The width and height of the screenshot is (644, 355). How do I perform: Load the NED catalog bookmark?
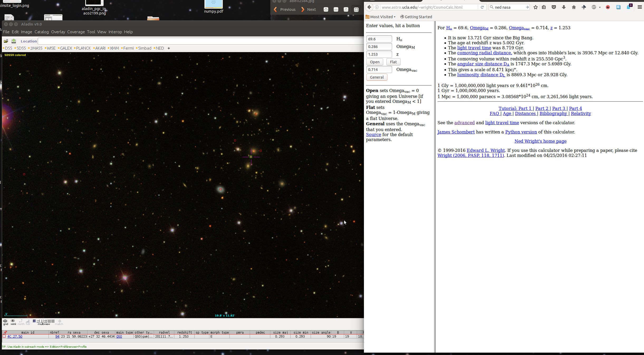click(159, 48)
